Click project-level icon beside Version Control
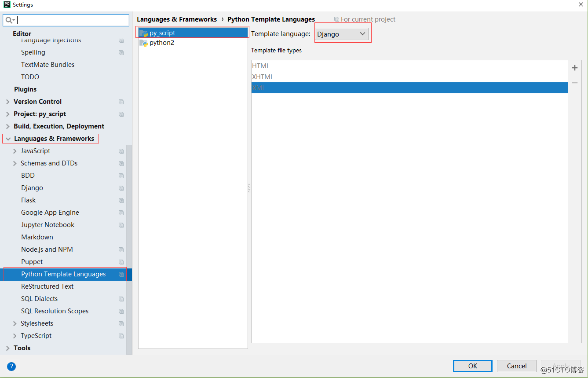 pos(121,102)
